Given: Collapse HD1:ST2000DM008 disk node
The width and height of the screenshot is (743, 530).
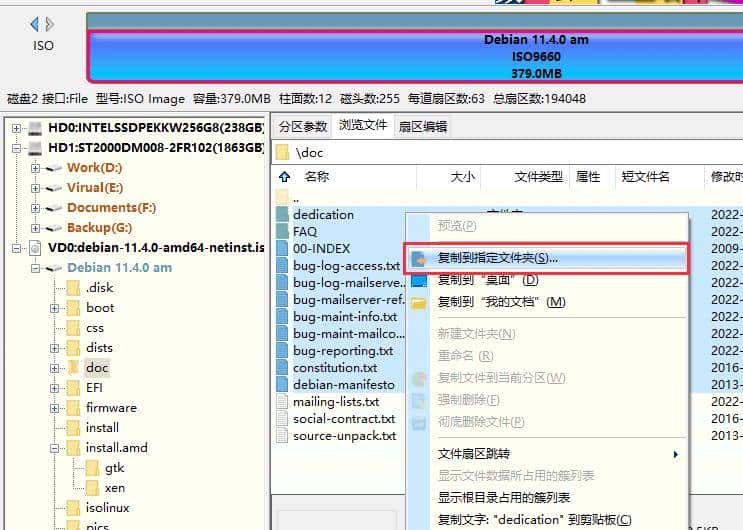Looking at the screenshot, I should [x=16, y=148].
